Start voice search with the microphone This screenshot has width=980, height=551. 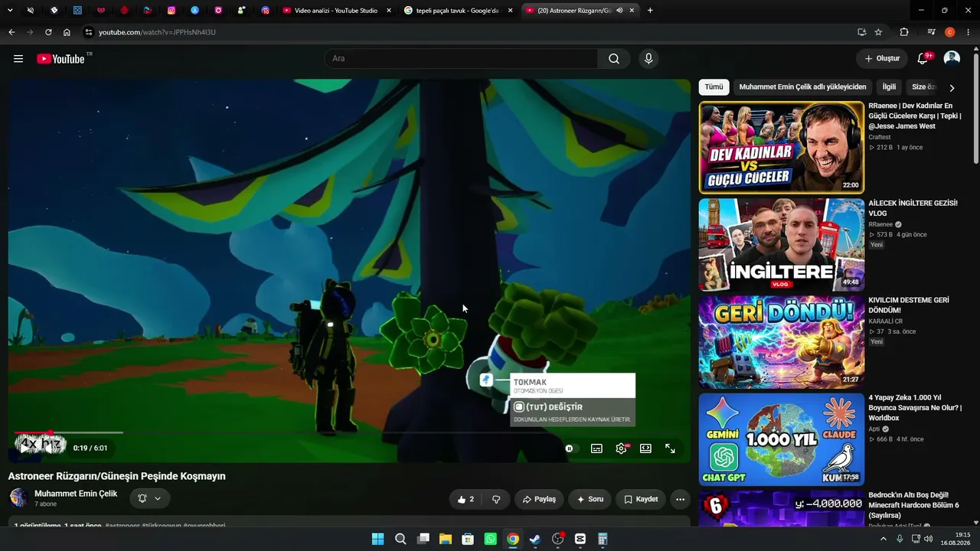point(648,59)
